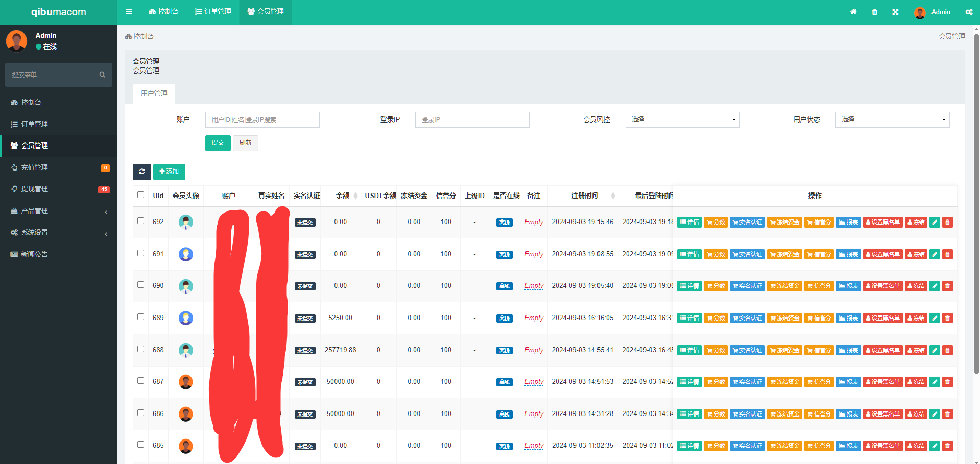
Task: Click the hamburger menu toggle icon
Action: click(129, 12)
